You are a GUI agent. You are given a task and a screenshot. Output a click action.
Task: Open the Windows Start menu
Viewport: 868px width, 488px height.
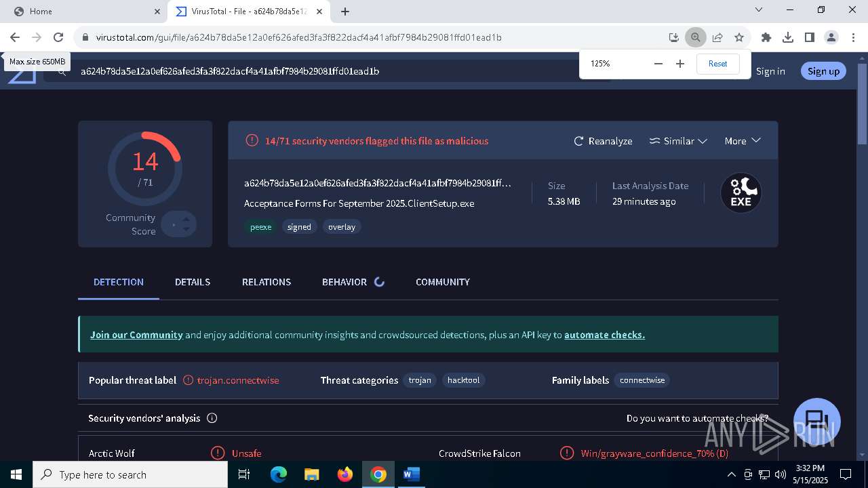16,474
